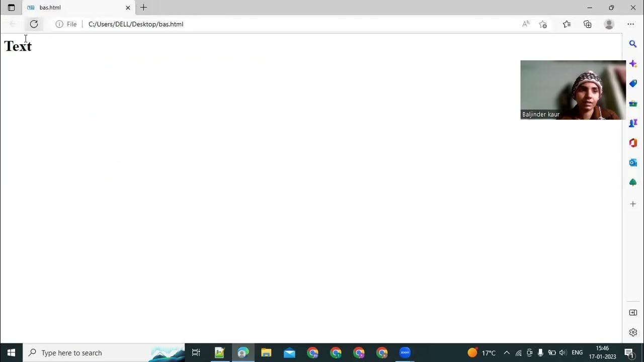Image resolution: width=644 pixels, height=362 pixels.
Task: Select the bas.html browser tab
Action: 78,8
